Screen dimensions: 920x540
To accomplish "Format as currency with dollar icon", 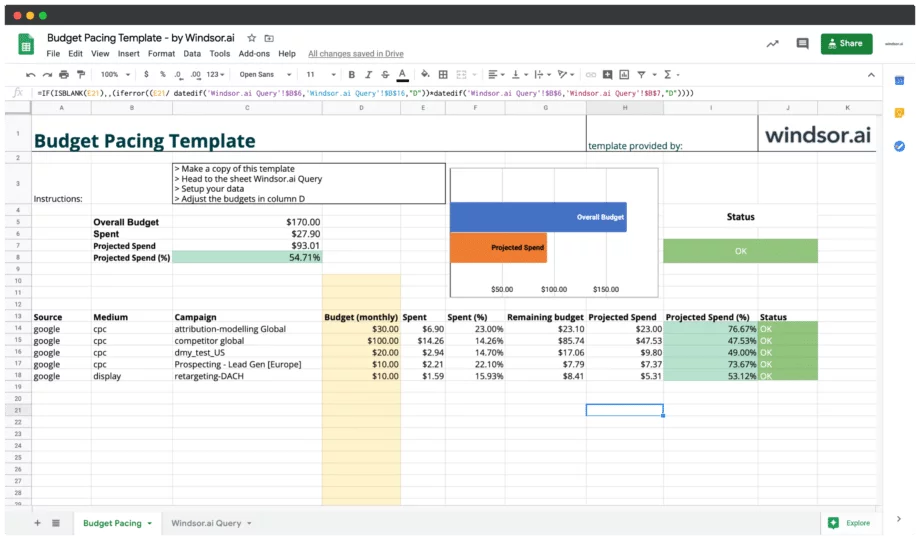I will (146, 75).
